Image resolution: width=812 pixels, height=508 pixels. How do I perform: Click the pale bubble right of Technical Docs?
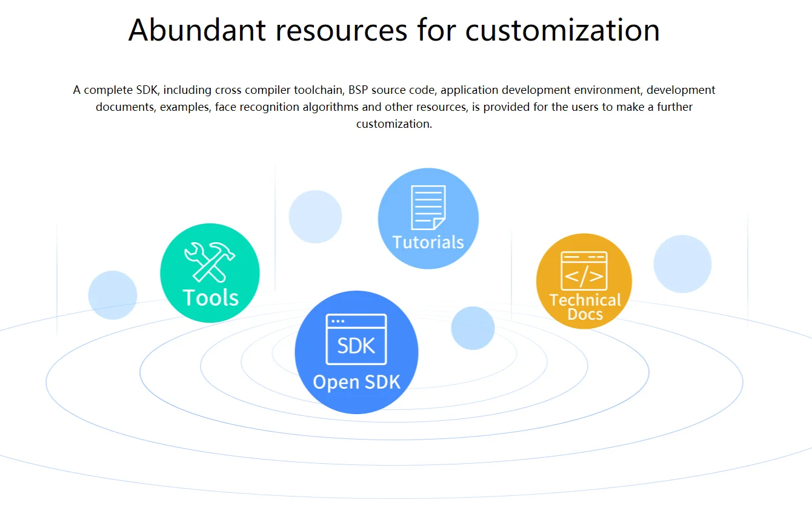(x=682, y=264)
